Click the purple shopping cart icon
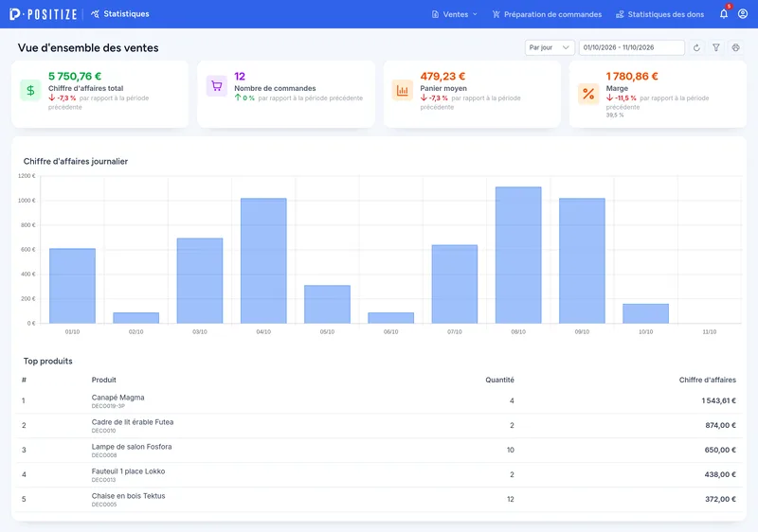The width and height of the screenshot is (758, 532). coord(217,86)
